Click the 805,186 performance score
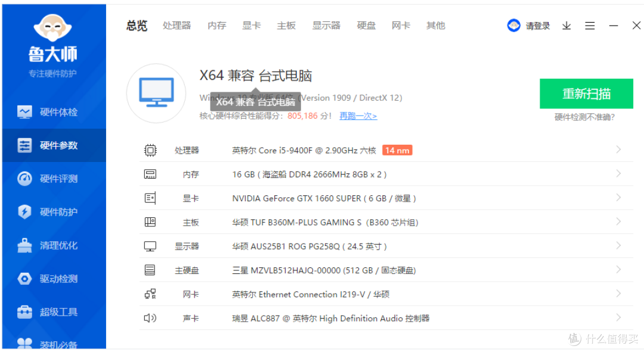Viewport: 644px width, 352px height. pos(302,116)
